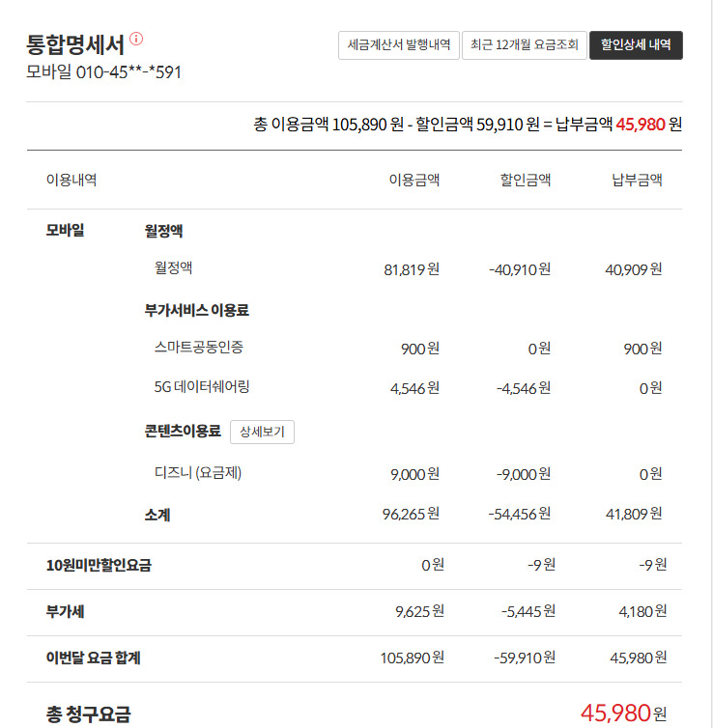The width and height of the screenshot is (713, 728).
Task: Open 세금계산서 발행내역
Action: point(398,45)
